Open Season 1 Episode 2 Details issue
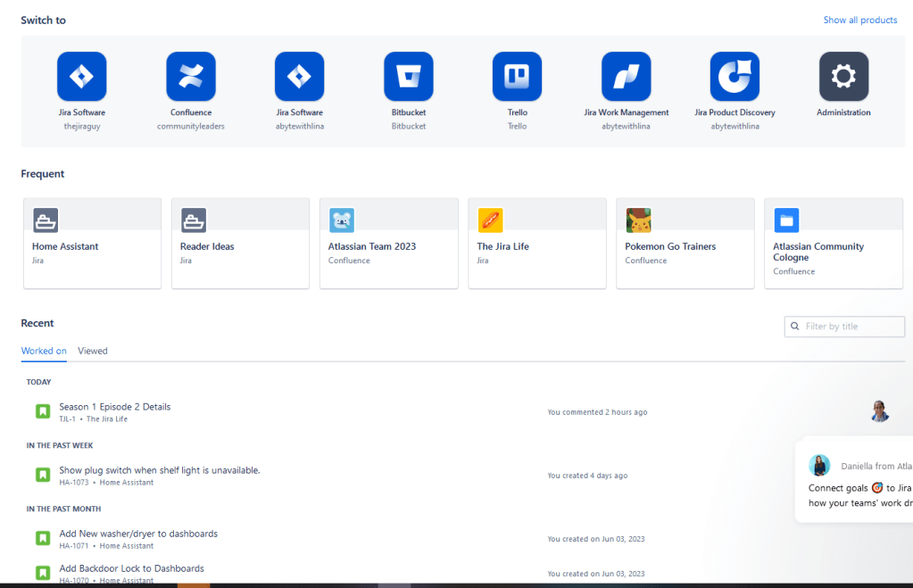 (114, 407)
